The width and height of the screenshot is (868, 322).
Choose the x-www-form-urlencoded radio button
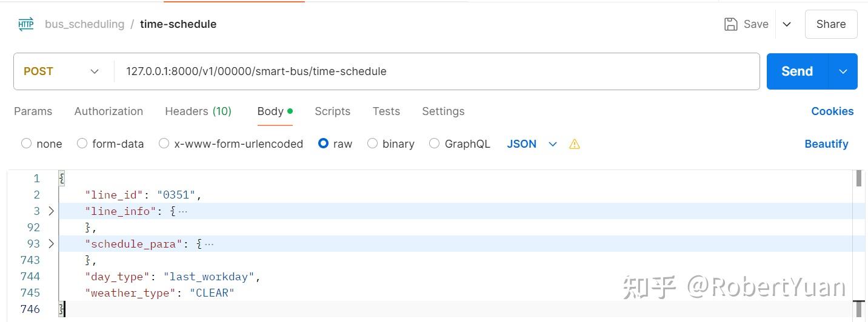click(164, 144)
